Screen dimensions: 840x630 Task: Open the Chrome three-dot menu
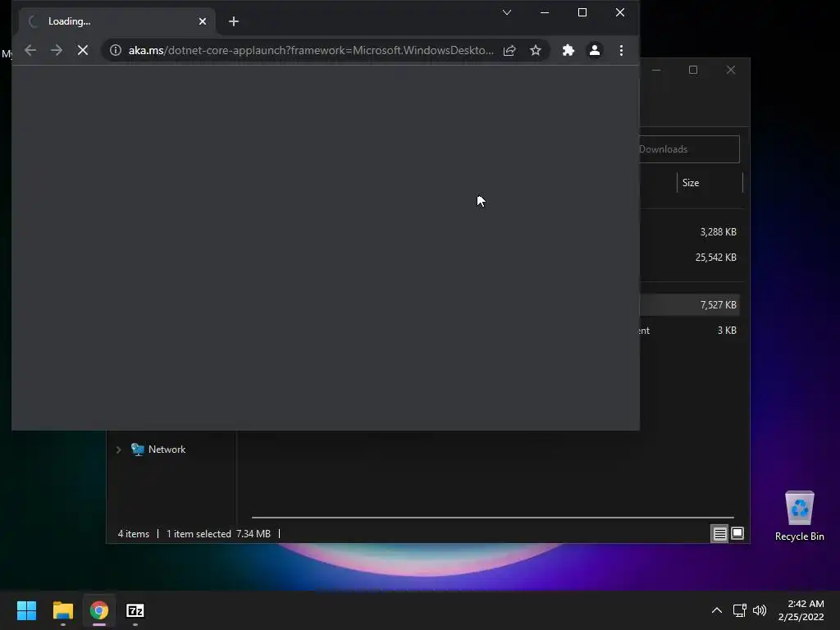[621, 50]
